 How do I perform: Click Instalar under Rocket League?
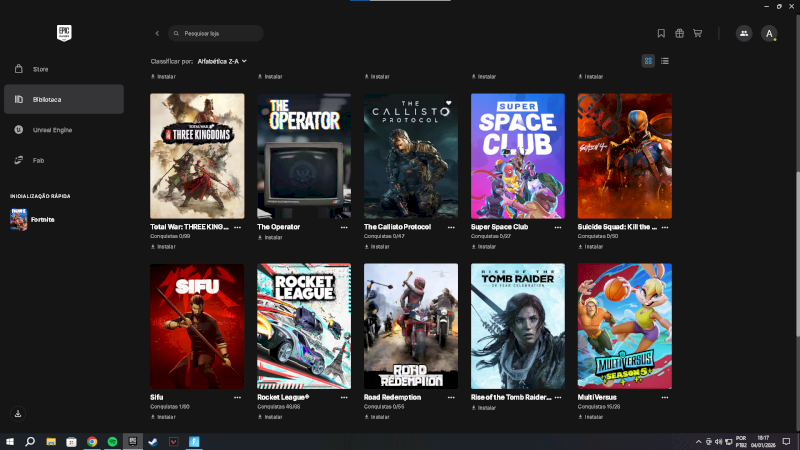pos(272,416)
